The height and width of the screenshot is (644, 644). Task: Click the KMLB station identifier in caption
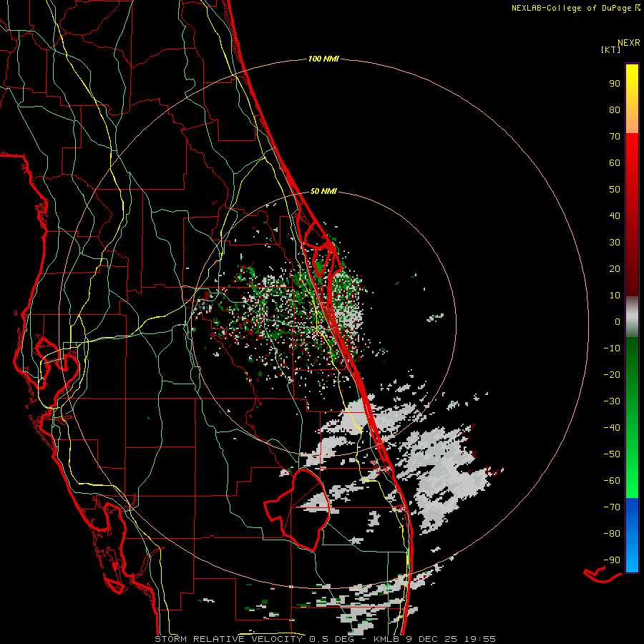tap(386, 639)
